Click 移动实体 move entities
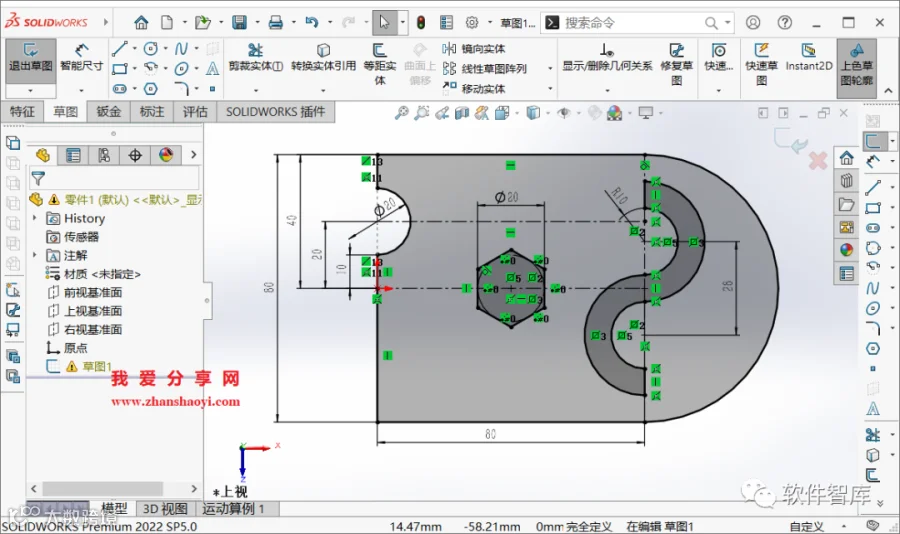Viewport: 900px width, 534px height. pyautogui.click(x=474, y=88)
